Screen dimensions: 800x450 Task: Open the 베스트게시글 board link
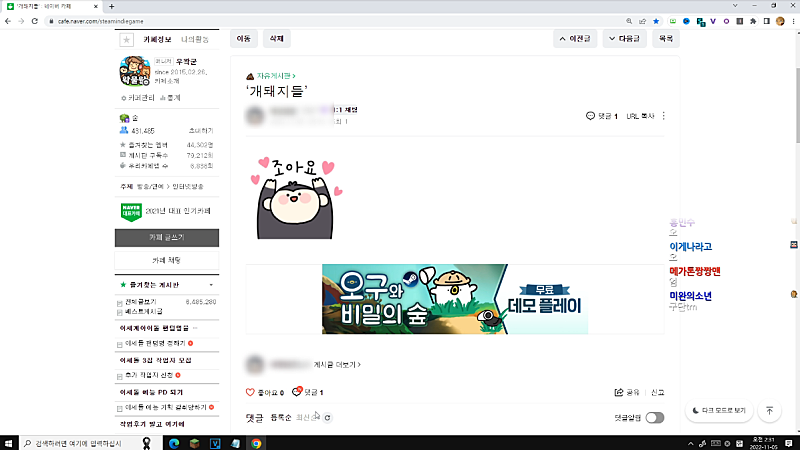point(144,311)
